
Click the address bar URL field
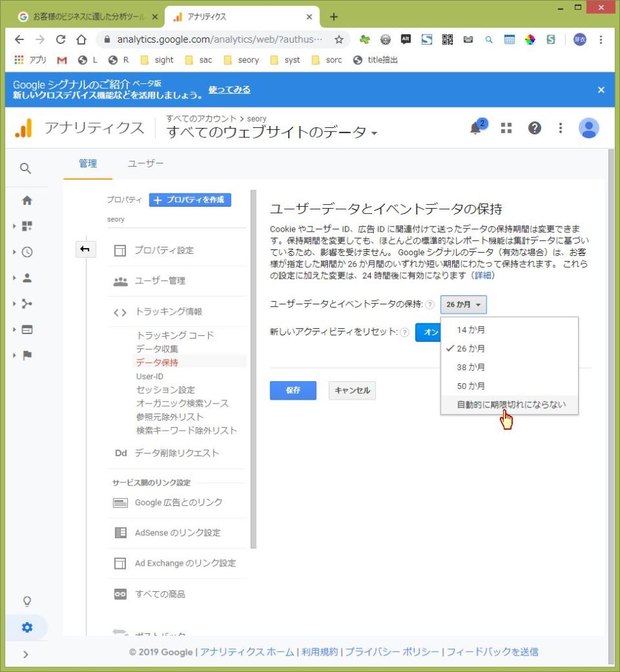(219, 39)
